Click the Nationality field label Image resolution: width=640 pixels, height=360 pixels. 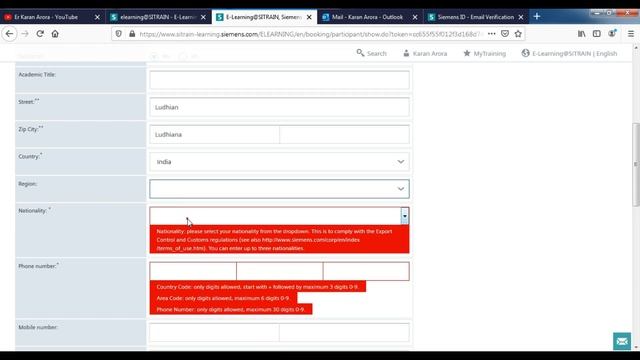pos(34,211)
